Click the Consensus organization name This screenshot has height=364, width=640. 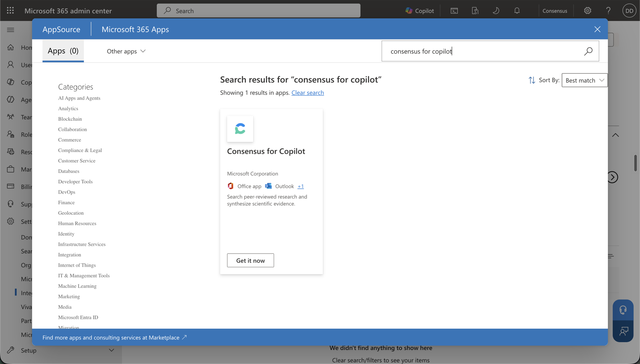point(555,11)
